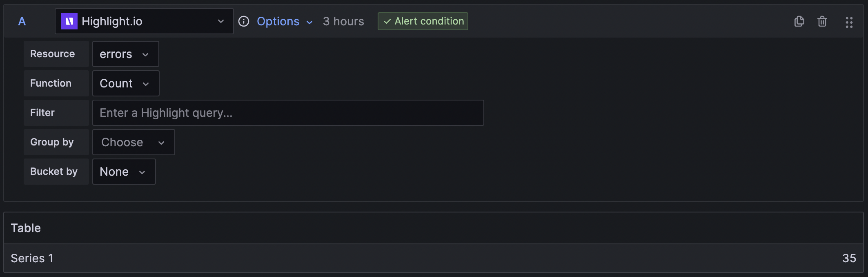Click the Table header label
This screenshot has width=868, height=277.
coord(26,228)
